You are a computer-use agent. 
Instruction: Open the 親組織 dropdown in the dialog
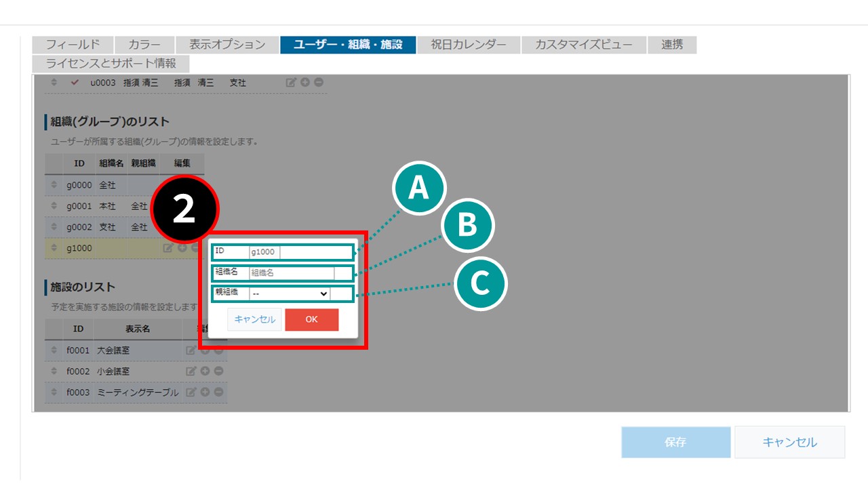tap(290, 293)
